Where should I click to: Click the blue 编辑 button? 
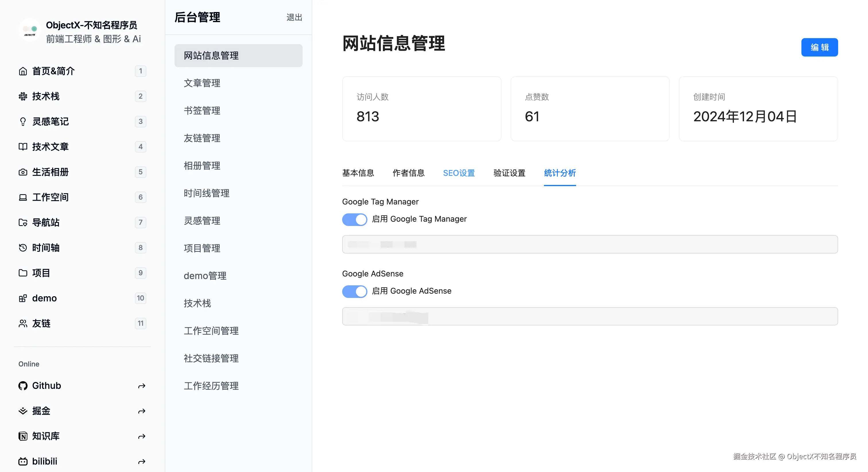(819, 48)
